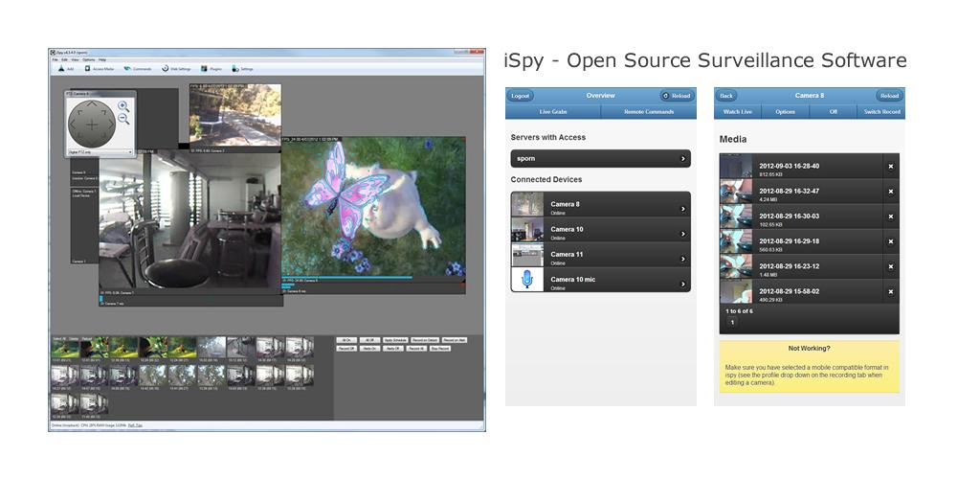This screenshot has width=980, height=479.
Task: Click the Record on Detect button
Action: 424,340
